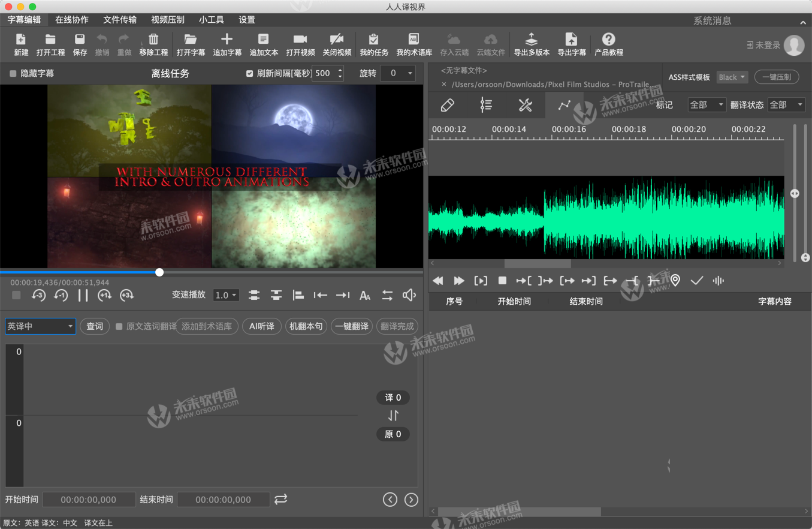
Task: Click the 一键压制 button
Action: coord(777,77)
